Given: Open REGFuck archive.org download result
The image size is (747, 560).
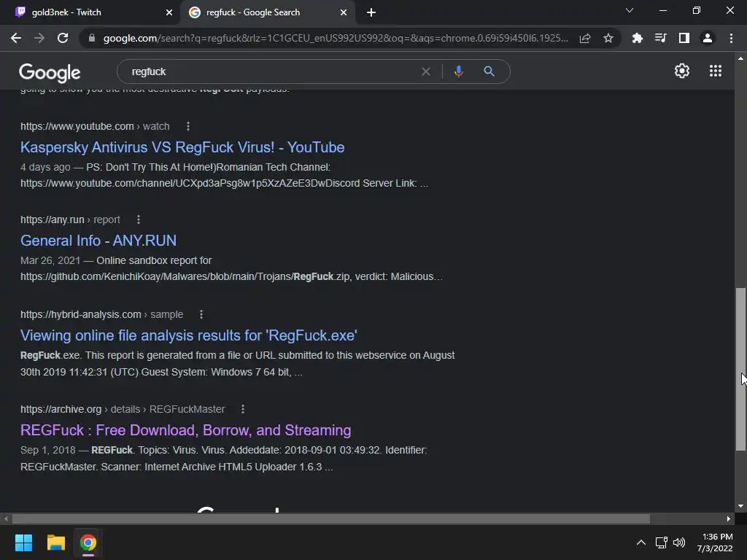Looking at the screenshot, I should coord(186,430).
